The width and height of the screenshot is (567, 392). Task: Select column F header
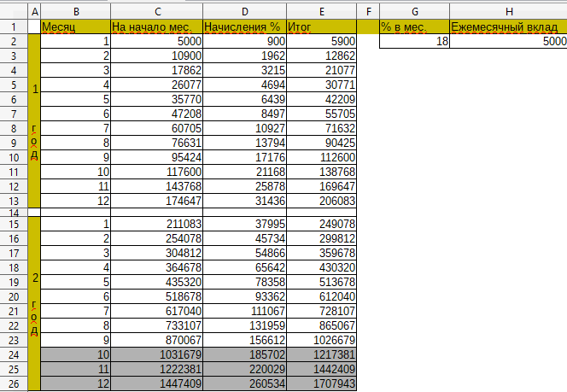[368, 12]
